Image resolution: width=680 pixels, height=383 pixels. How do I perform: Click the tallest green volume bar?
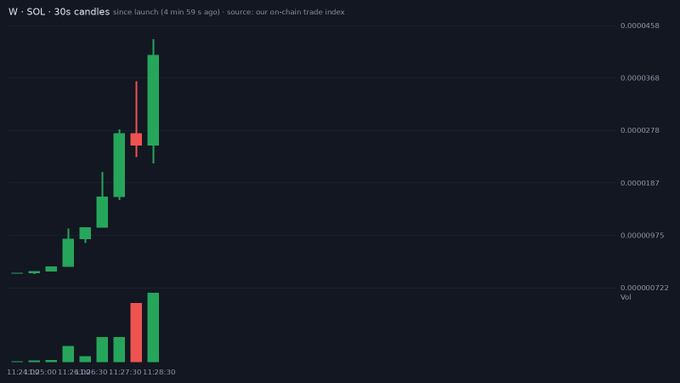[153, 327]
